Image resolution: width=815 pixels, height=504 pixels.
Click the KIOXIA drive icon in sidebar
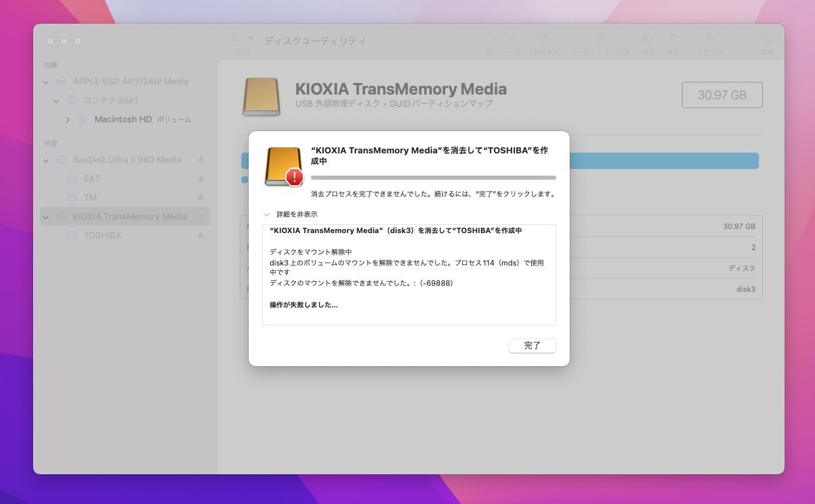(x=61, y=216)
